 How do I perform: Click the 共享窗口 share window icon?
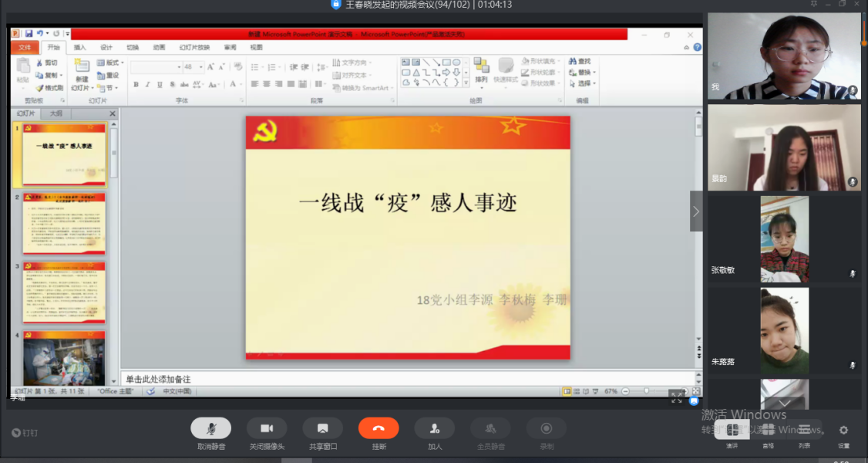(x=322, y=428)
